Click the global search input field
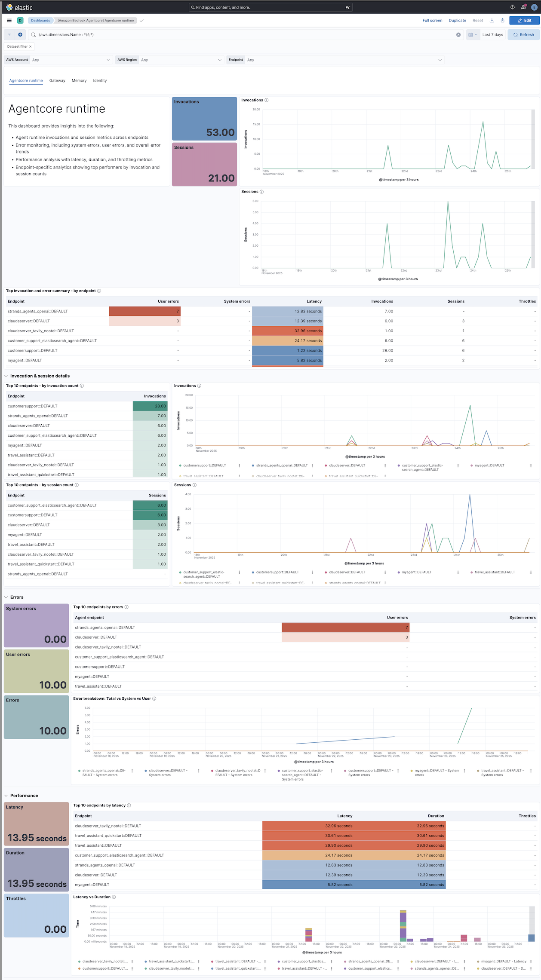 click(270, 7)
